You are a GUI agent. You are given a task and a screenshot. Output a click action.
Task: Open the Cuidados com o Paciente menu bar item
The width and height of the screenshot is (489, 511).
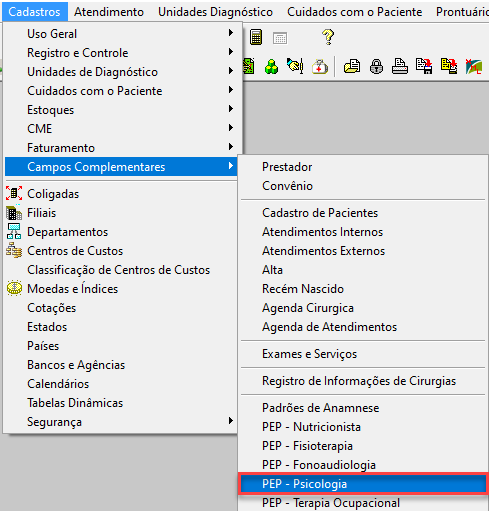tap(355, 12)
